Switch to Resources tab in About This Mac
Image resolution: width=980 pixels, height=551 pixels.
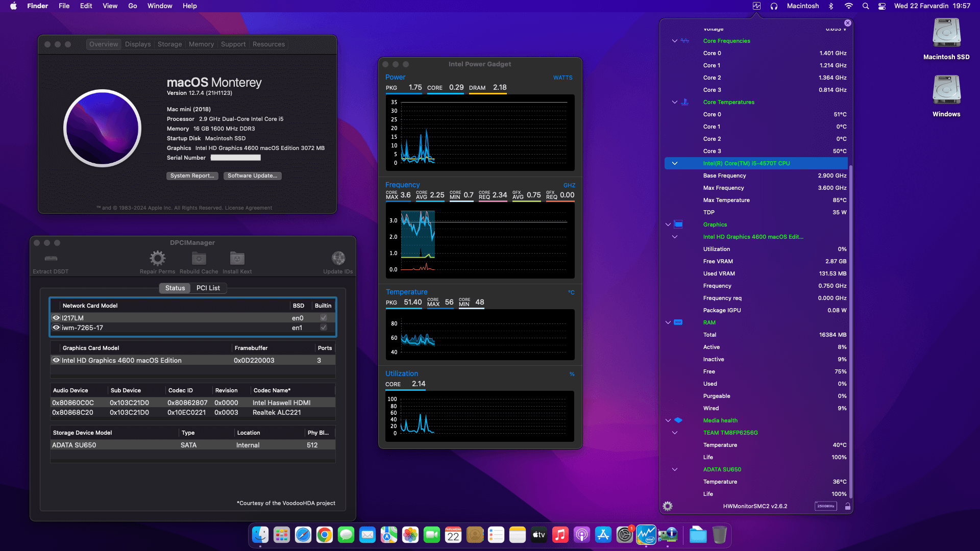click(x=268, y=44)
